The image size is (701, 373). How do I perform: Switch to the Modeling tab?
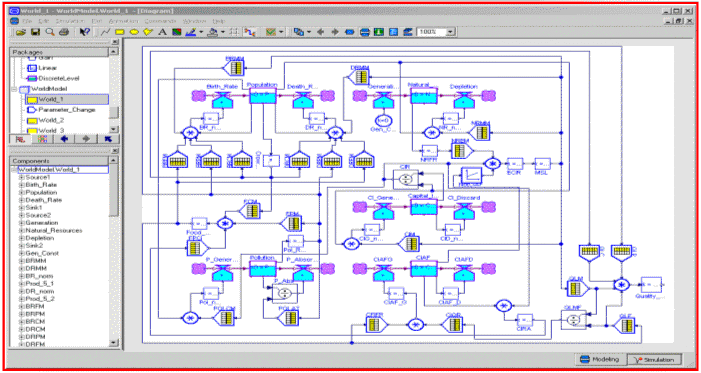[x=600, y=360]
